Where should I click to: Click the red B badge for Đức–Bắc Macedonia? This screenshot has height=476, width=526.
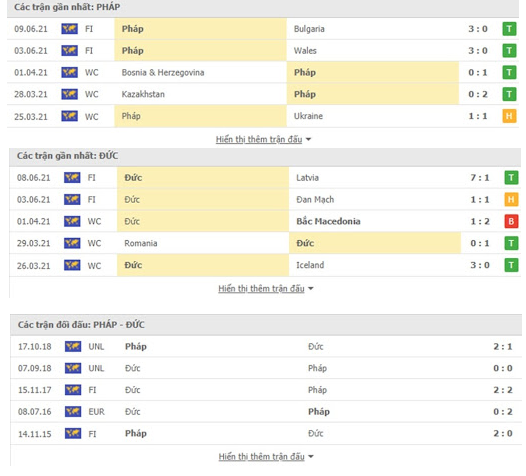pyautogui.click(x=511, y=221)
